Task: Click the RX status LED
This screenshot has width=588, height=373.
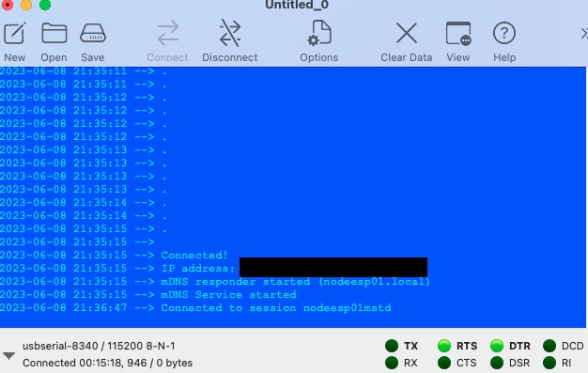Action: [x=392, y=363]
